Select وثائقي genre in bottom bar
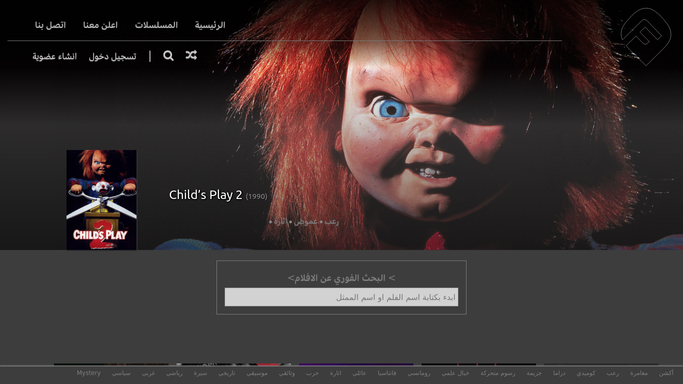The image size is (683, 384). point(287,373)
